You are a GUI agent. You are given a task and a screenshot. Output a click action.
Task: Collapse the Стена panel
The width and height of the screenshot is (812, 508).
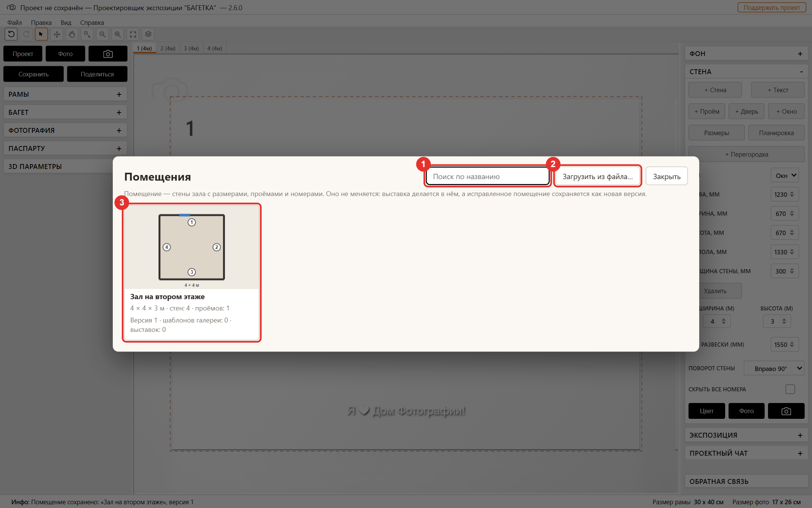(746, 71)
